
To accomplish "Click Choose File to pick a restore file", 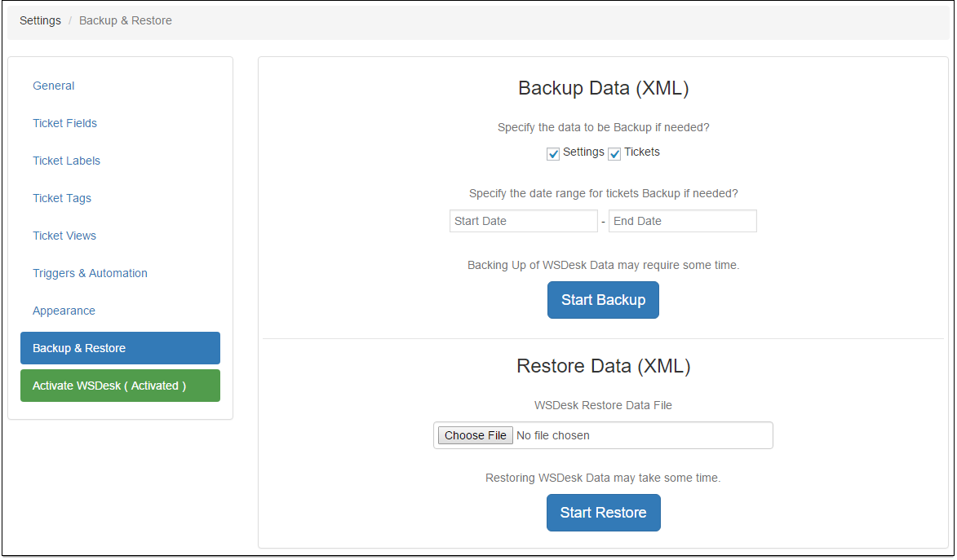I will point(475,435).
